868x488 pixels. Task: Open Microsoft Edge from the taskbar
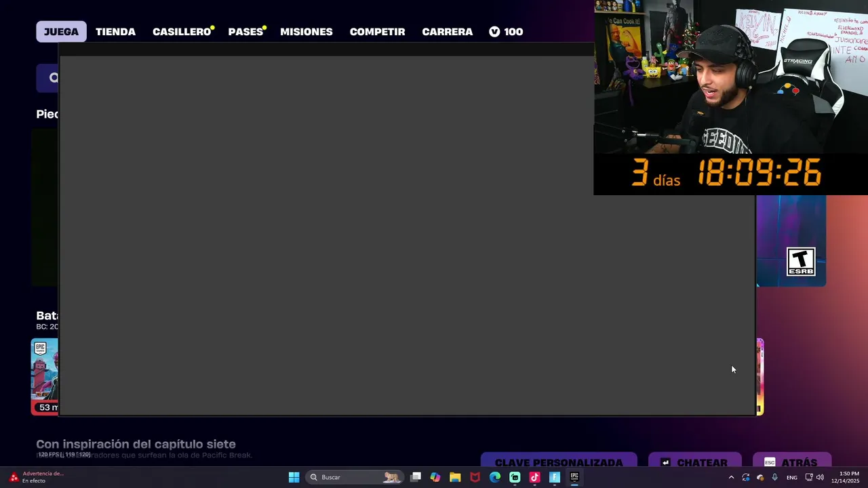495,477
